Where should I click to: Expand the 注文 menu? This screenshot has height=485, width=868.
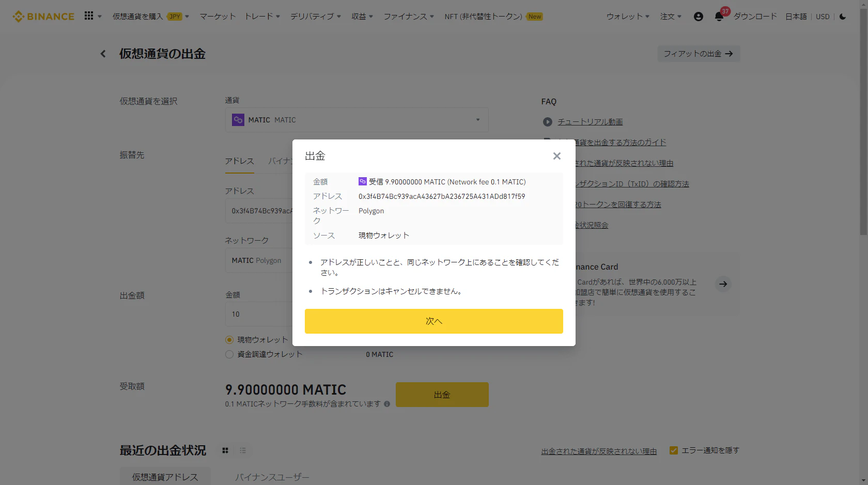(x=671, y=17)
